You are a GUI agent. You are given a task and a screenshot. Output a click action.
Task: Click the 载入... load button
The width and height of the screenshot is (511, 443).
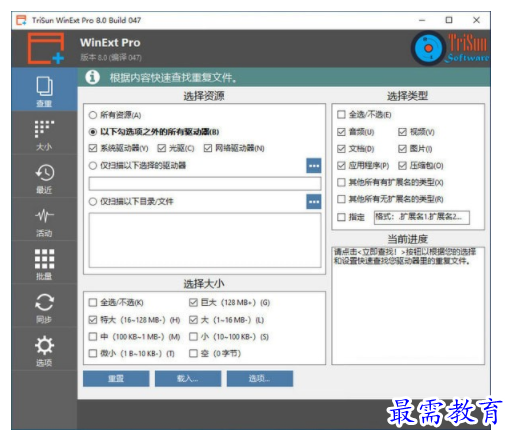188,379
